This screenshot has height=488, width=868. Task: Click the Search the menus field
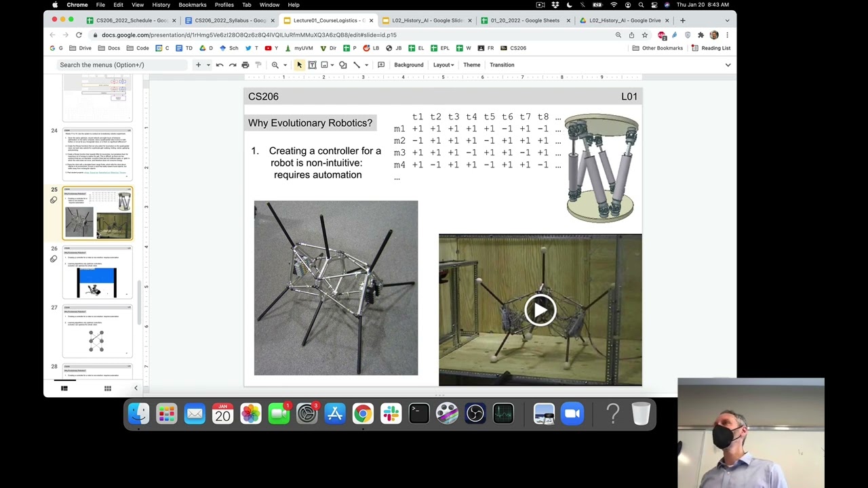pyautogui.click(x=122, y=65)
